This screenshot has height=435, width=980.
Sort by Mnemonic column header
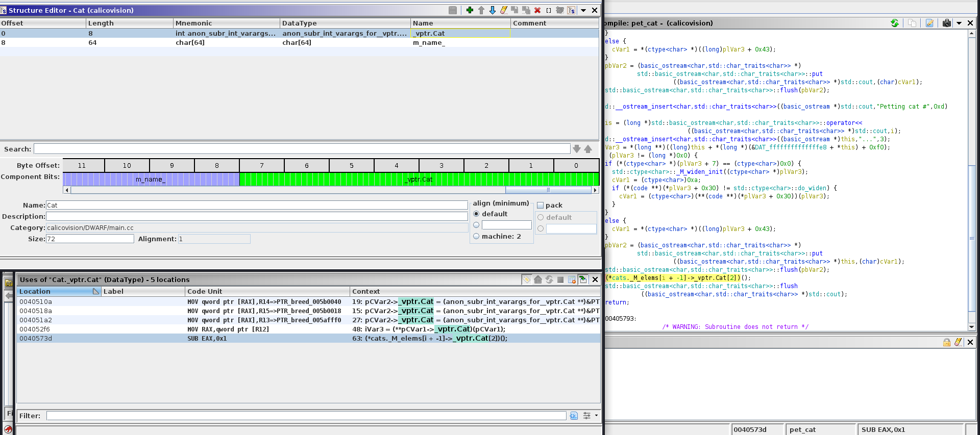(227, 23)
